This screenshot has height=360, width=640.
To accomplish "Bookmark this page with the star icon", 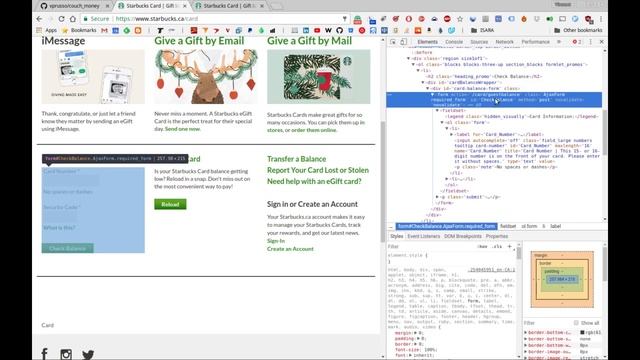I will pyautogui.click(x=460, y=19).
